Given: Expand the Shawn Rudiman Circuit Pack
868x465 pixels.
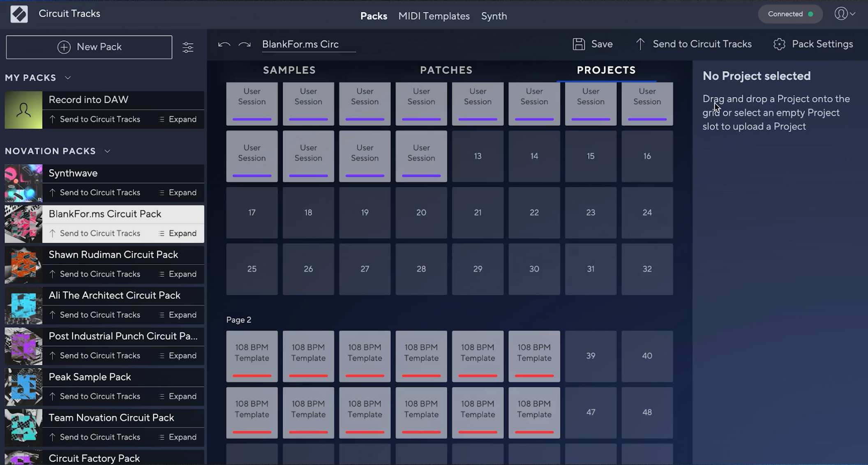Looking at the screenshot, I should click(x=178, y=274).
